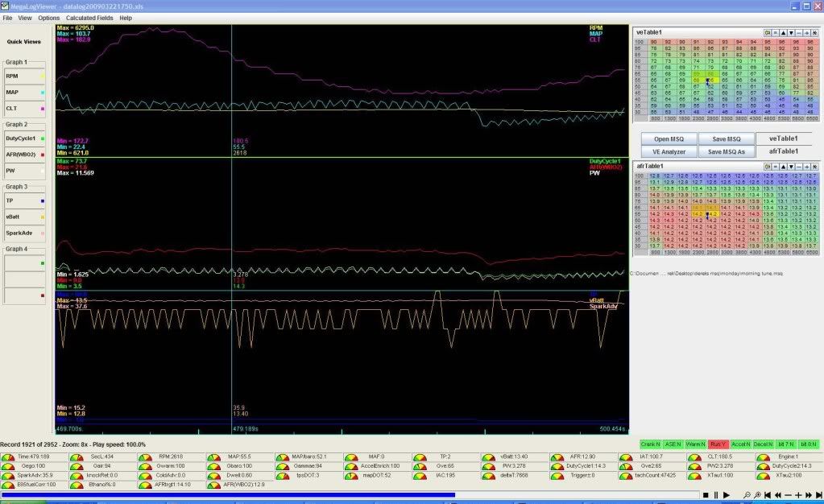The height and width of the screenshot is (504, 824).
Task: Click the down arrow icon in afrTable1 toolbar
Action: pyautogui.click(x=791, y=166)
